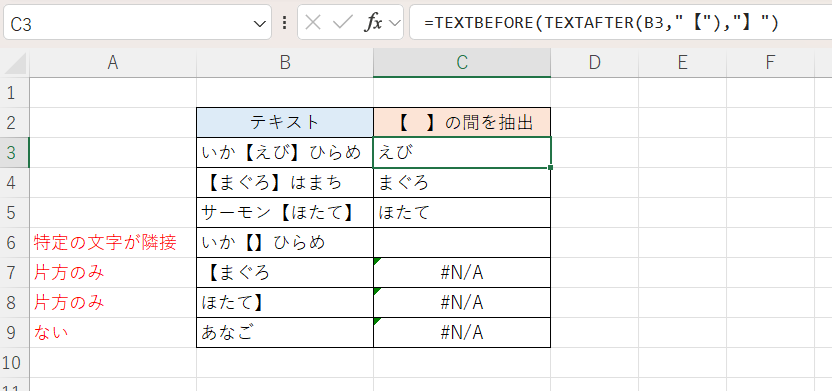Image resolution: width=832 pixels, height=391 pixels.
Task: Click the fx Insert Function icon
Action: (x=373, y=23)
